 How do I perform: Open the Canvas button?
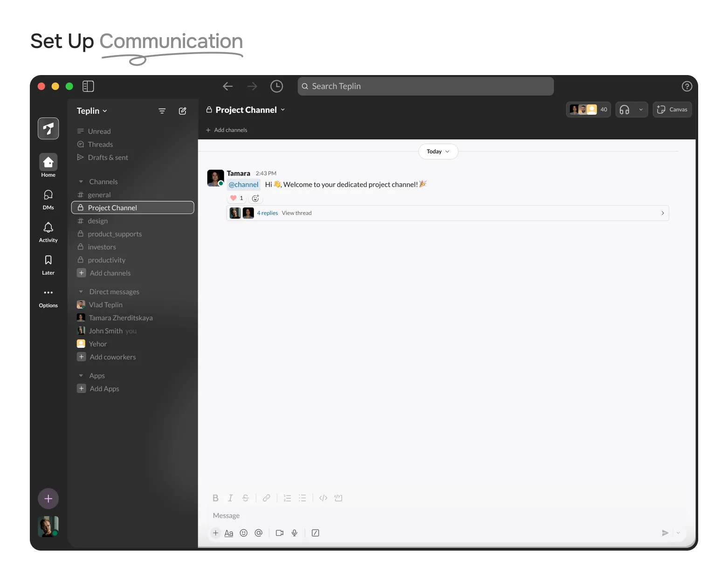pyautogui.click(x=672, y=110)
